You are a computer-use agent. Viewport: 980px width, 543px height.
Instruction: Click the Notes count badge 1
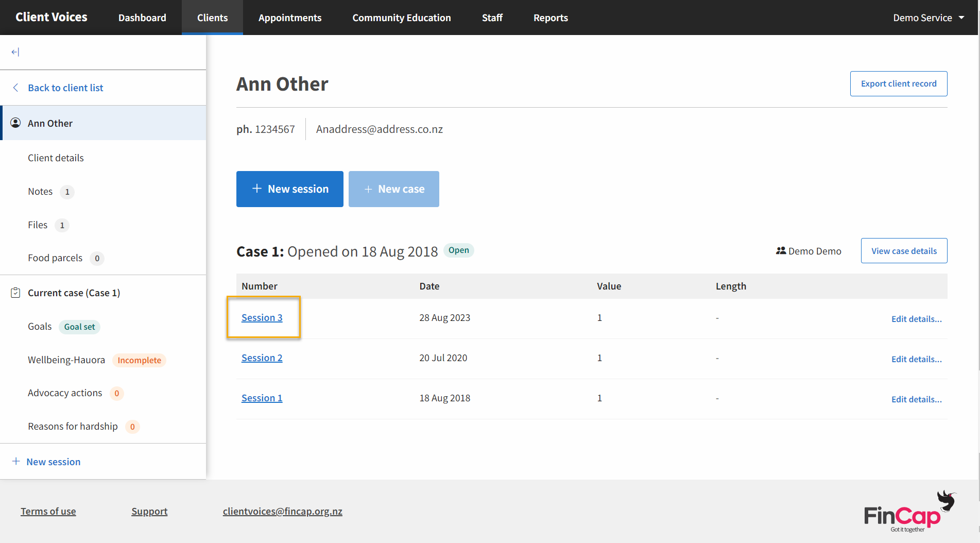[67, 192]
